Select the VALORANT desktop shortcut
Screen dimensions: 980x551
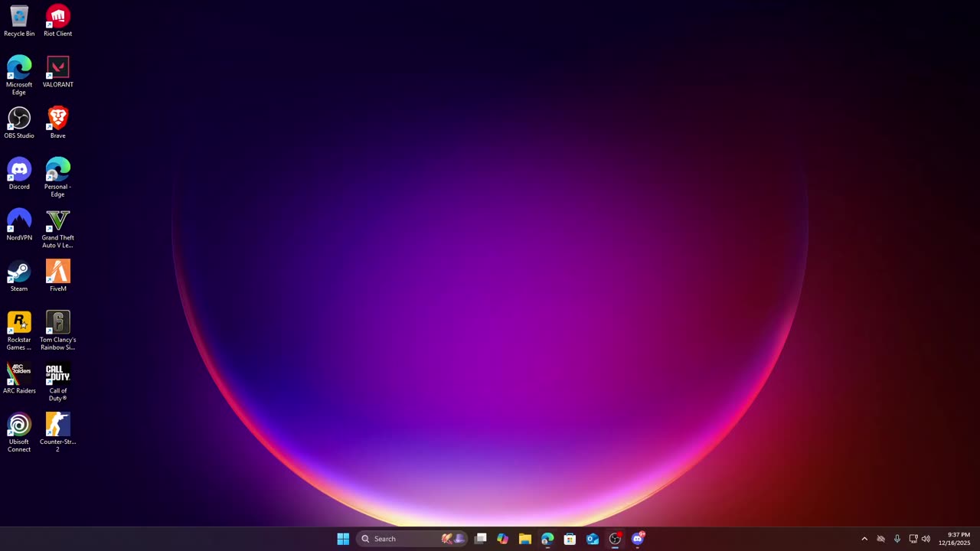(57, 72)
